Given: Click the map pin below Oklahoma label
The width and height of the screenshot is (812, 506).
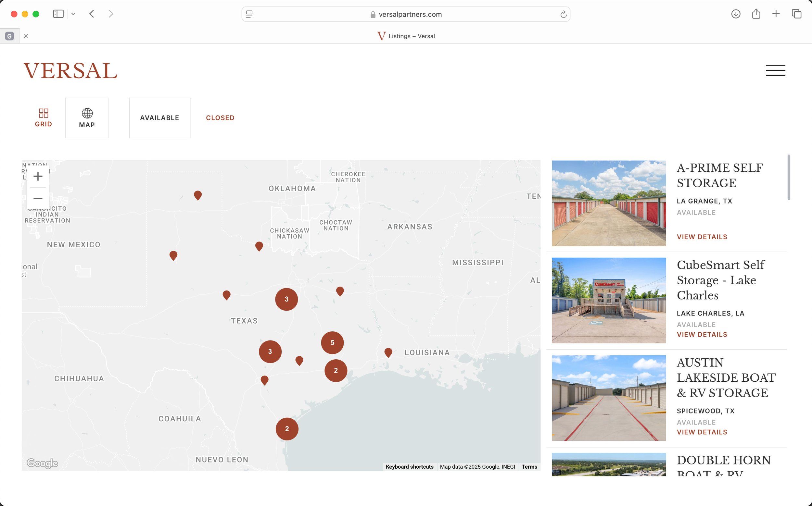Looking at the screenshot, I should click(x=259, y=246).
